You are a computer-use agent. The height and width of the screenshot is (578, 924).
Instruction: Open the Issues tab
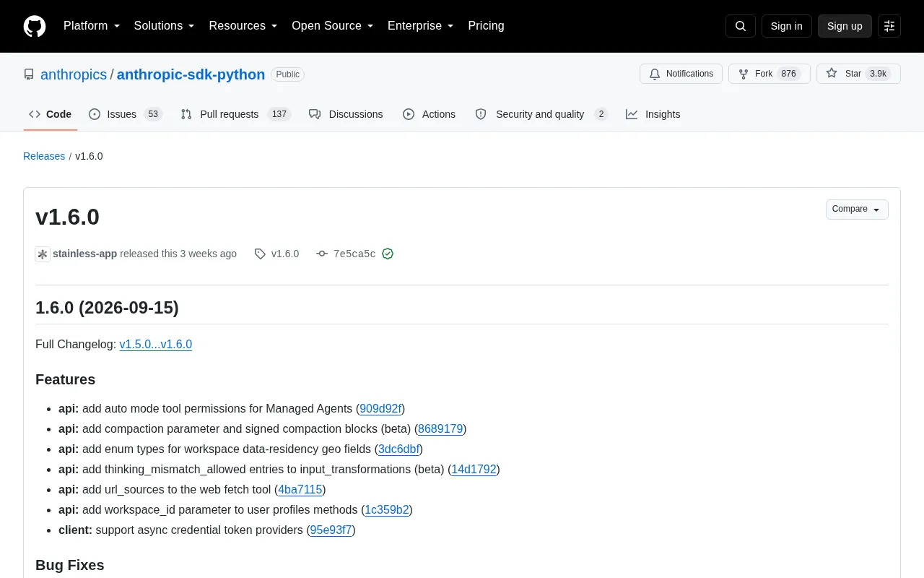click(126, 114)
